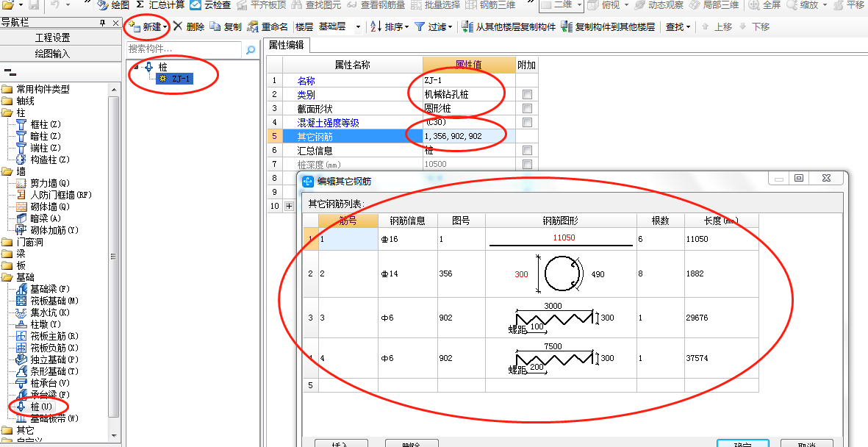
Task: Select 集水坑(K) in the navigation tree
Action: coord(50,312)
